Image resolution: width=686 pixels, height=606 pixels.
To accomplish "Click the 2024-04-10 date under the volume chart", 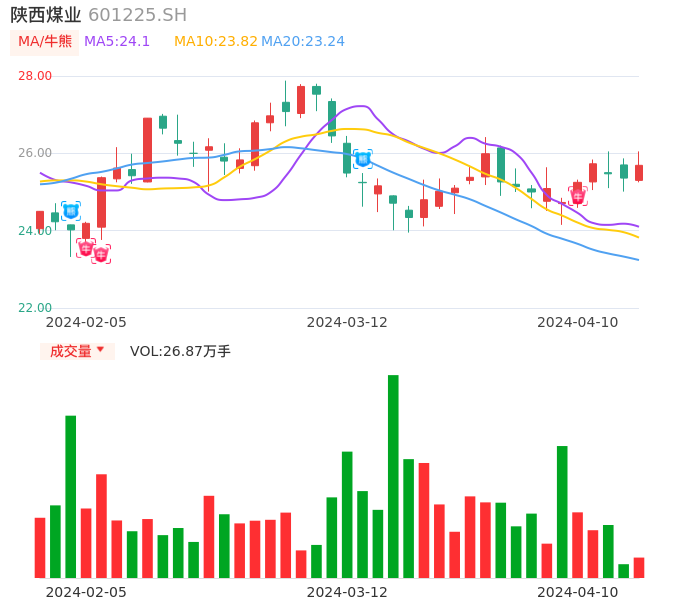I will pos(578,592).
